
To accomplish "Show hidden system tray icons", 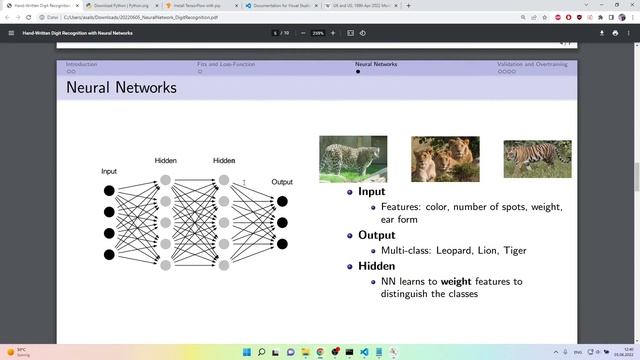I will tap(556, 352).
